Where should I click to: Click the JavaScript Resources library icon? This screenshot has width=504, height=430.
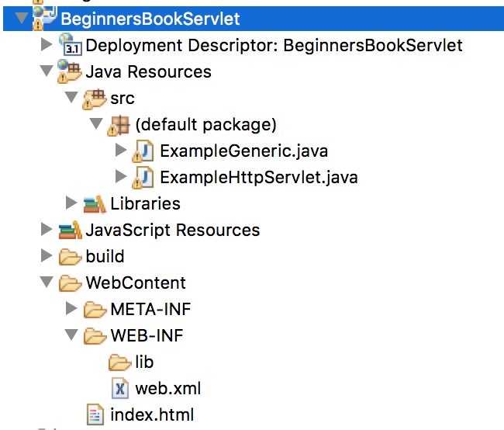(x=70, y=230)
